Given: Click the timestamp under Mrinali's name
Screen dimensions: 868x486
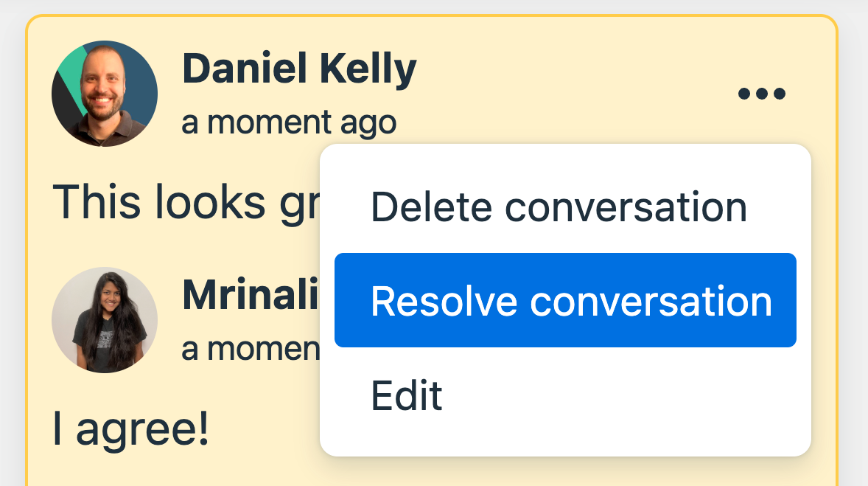Looking at the screenshot, I should [x=251, y=347].
